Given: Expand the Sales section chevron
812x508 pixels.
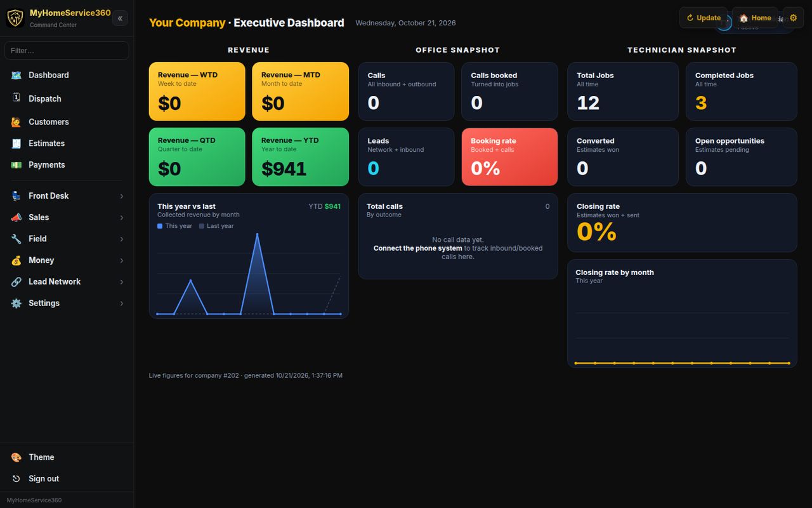Looking at the screenshot, I should 122,218.
